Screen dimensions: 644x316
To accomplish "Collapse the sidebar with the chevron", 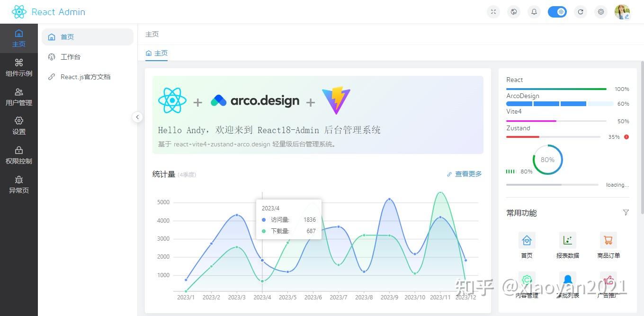I will (x=137, y=117).
